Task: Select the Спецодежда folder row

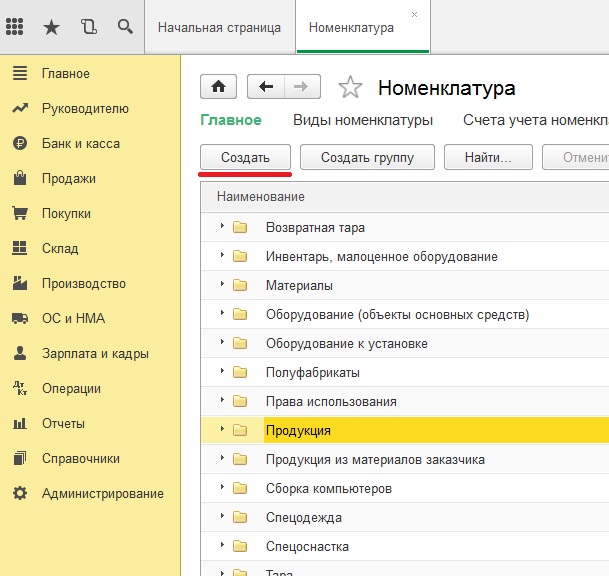Action: tap(303, 518)
